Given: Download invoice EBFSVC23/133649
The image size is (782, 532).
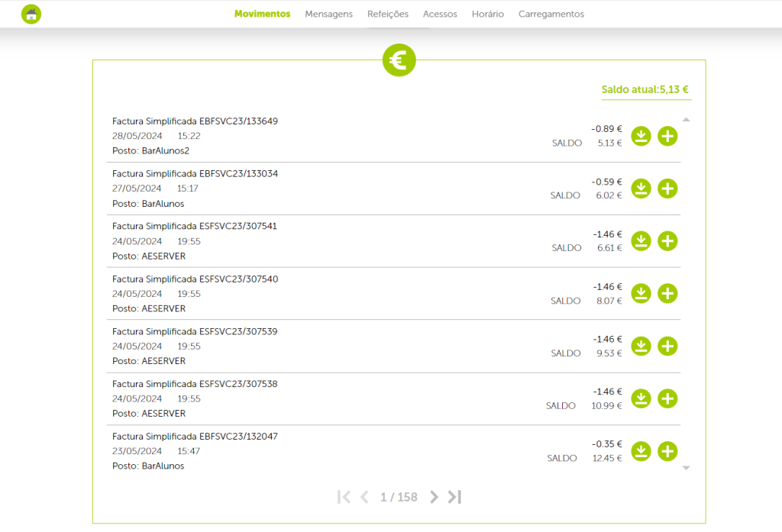Looking at the screenshot, I should click(x=641, y=136).
